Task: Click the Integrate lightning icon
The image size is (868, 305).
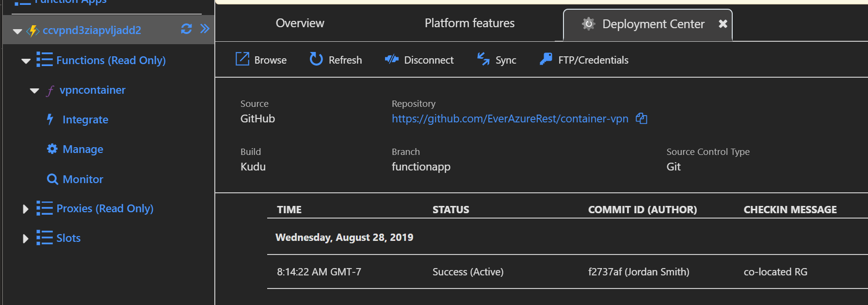Action: pos(50,119)
